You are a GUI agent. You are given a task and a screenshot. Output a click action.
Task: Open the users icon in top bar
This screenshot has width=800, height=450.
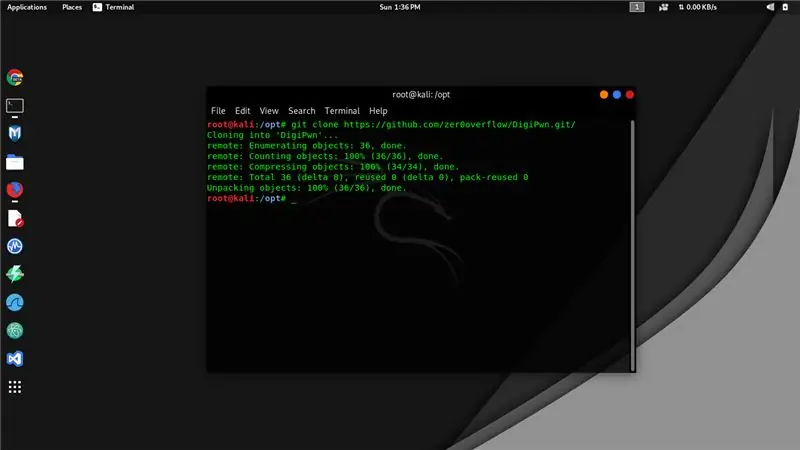pos(663,7)
